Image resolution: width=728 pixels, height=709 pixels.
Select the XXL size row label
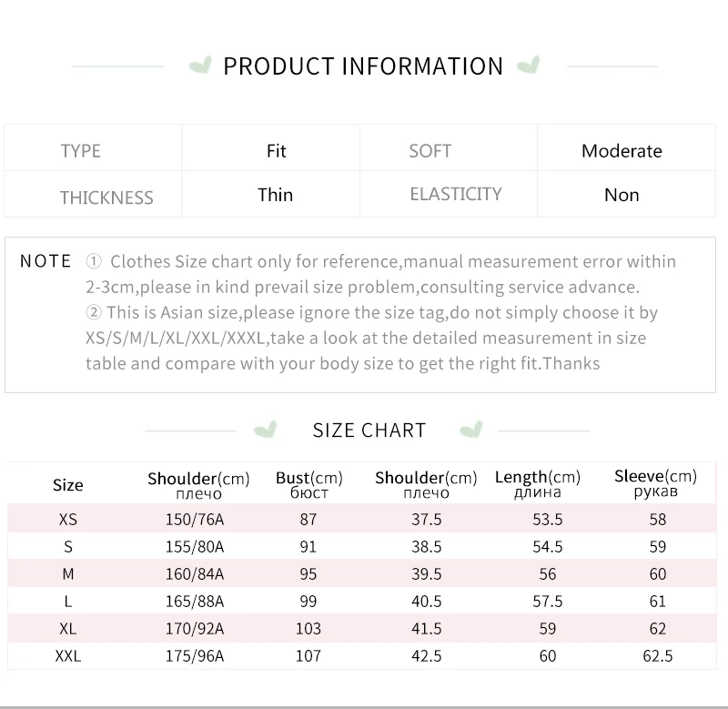tap(68, 655)
